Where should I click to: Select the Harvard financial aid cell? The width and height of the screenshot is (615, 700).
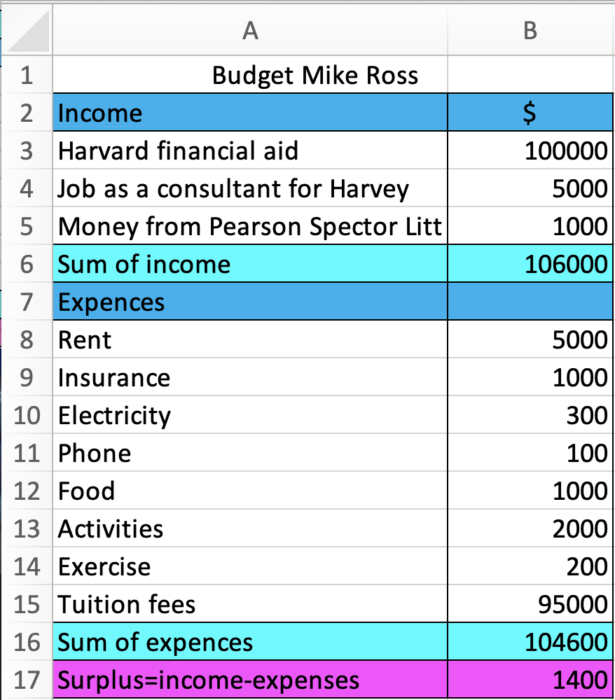pyautogui.click(x=250, y=150)
